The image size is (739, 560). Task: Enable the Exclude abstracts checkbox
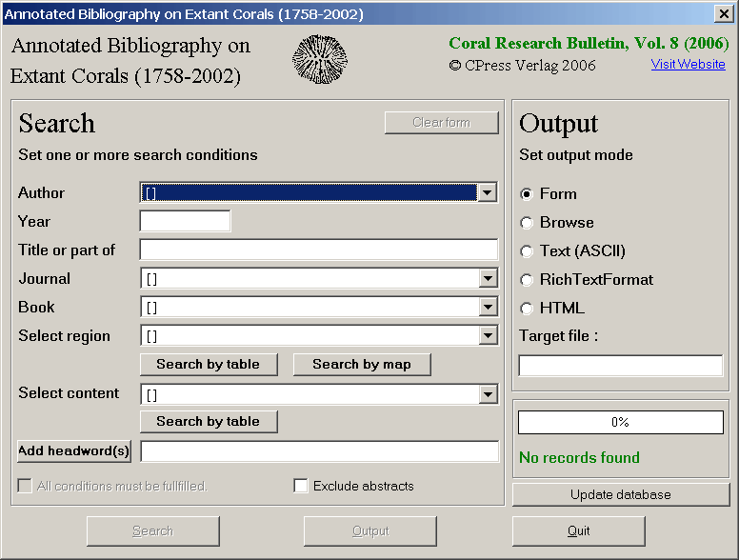point(301,486)
